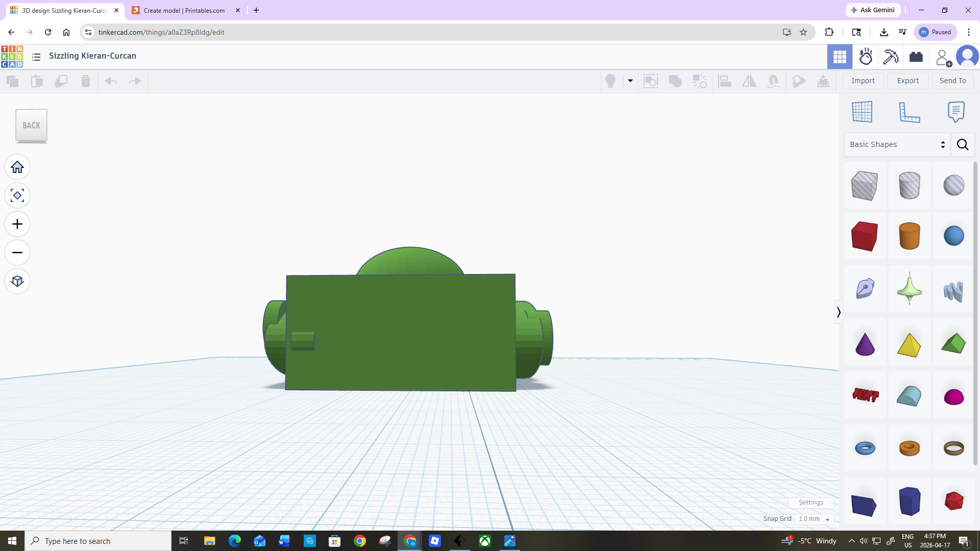Image resolution: width=980 pixels, height=551 pixels.
Task: Toggle show all light bulb icon
Action: pyautogui.click(x=610, y=81)
